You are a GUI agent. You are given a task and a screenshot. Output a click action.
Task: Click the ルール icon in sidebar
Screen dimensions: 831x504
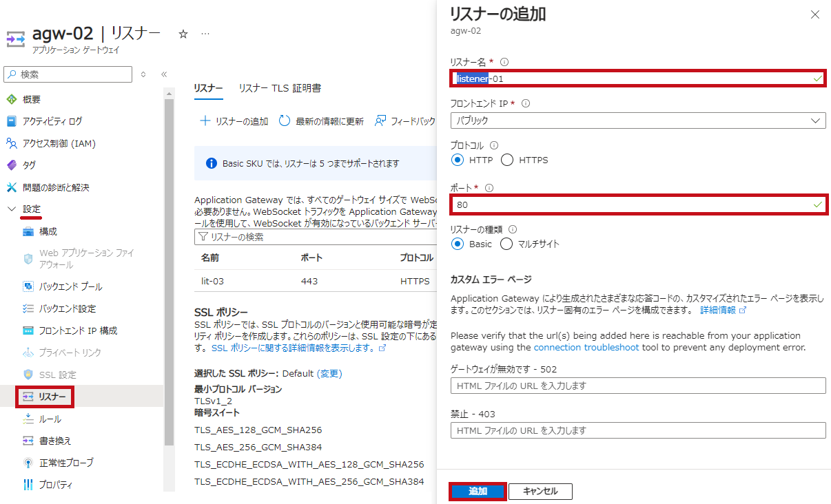pyautogui.click(x=28, y=419)
